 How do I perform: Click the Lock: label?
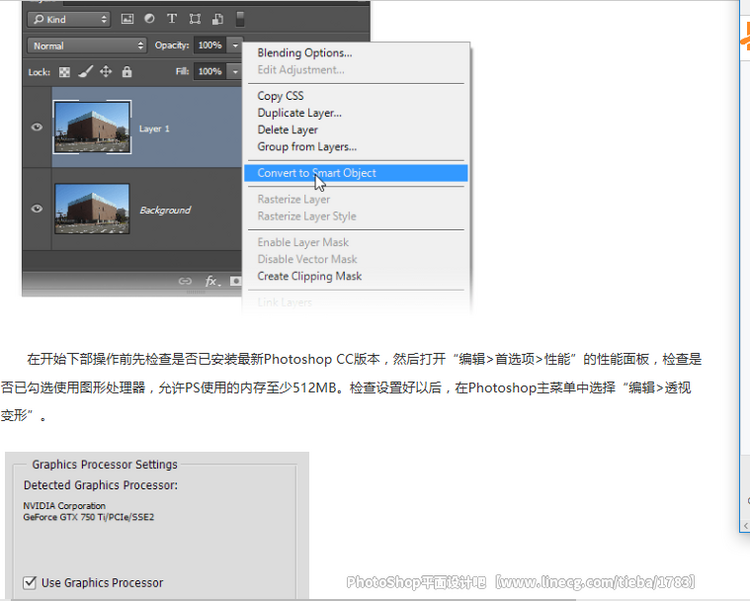[39, 72]
